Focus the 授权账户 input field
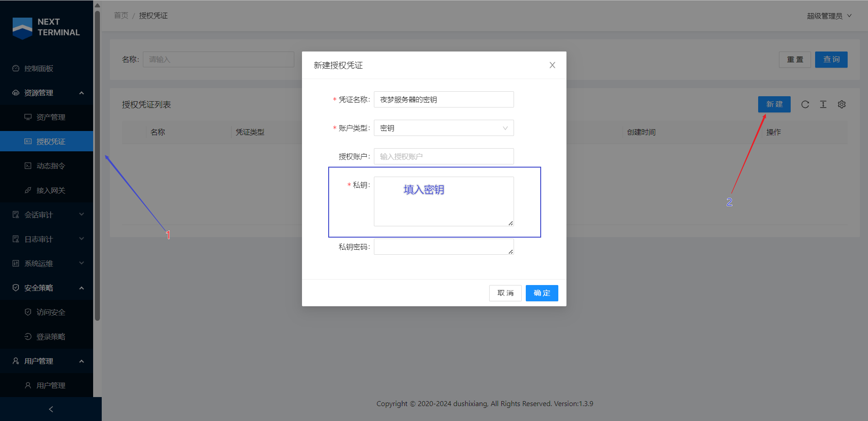Image resolution: width=868 pixels, height=421 pixels. coord(443,156)
